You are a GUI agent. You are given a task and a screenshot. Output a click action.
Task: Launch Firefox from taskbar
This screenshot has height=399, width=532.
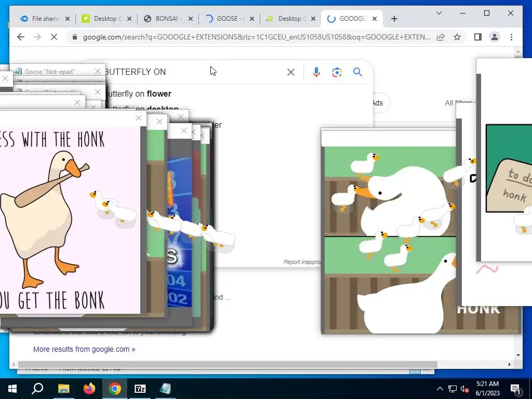pos(89,389)
